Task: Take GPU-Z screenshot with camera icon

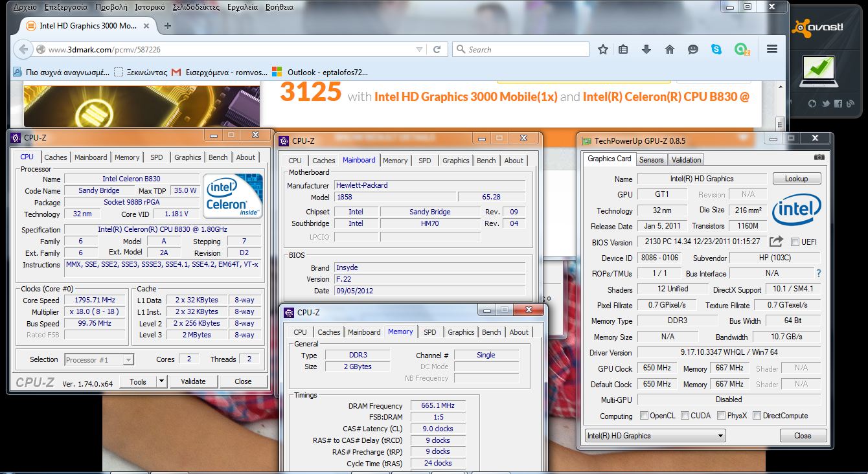Action: pos(819,157)
